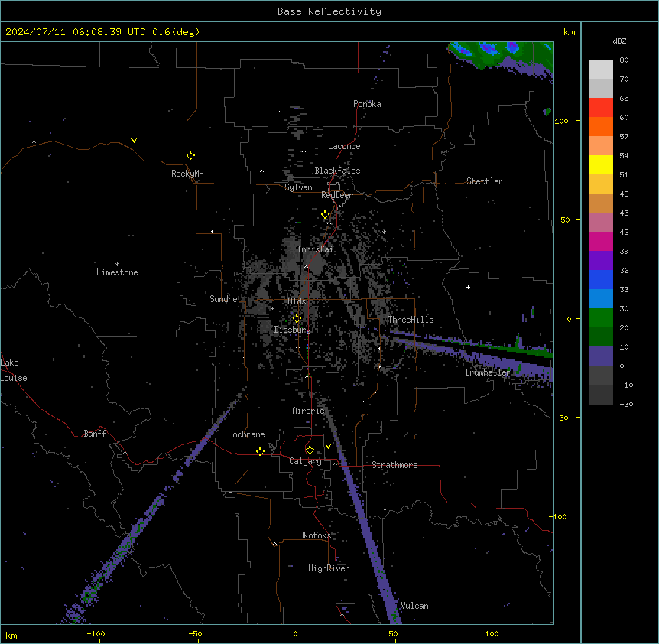Click the yellow diamond marker above Calgary

[310, 450]
